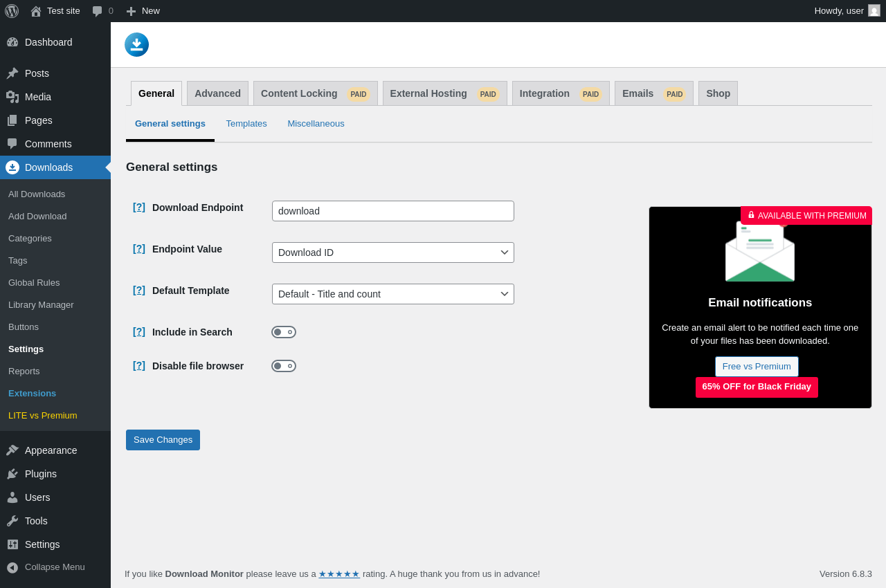Open the External Hosting tab
Image resolution: width=886 pixels, height=588 pixels.
[x=445, y=93]
